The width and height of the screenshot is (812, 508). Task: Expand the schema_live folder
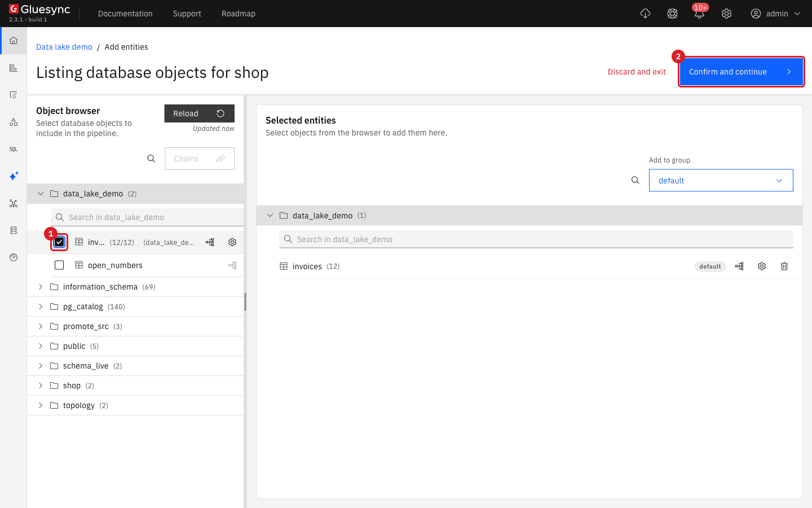(x=41, y=366)
